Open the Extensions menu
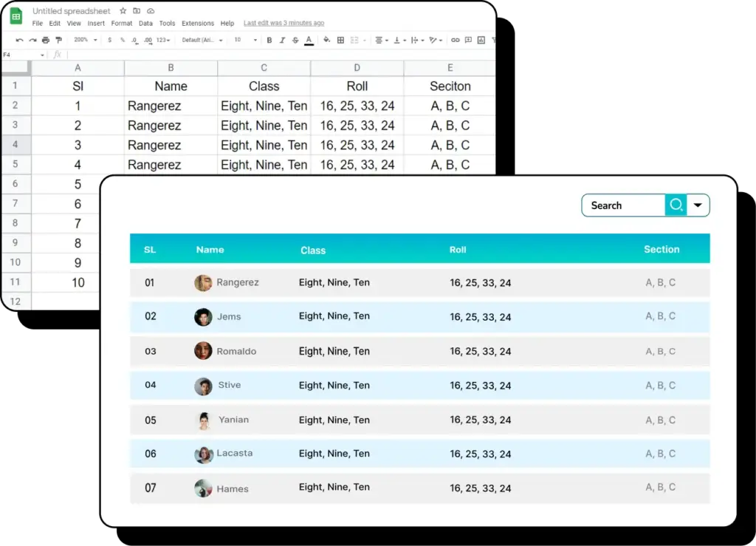756x546 pixels. [x=197, y=23]
